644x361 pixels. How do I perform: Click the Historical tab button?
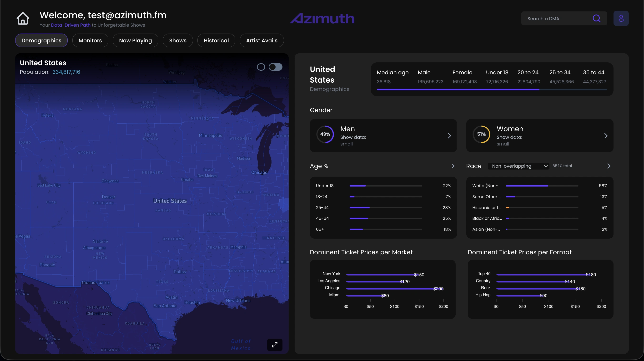pos(216,40)
